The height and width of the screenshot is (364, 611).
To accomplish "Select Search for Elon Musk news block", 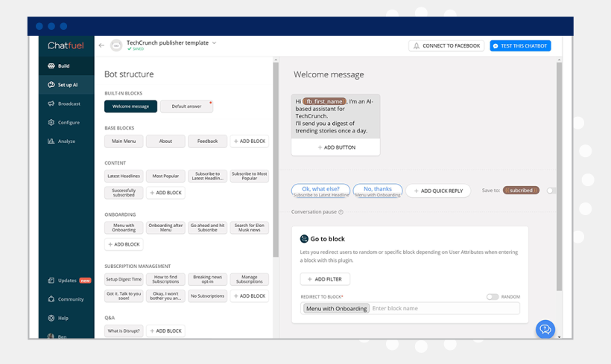I will click(x=250, y=228).
